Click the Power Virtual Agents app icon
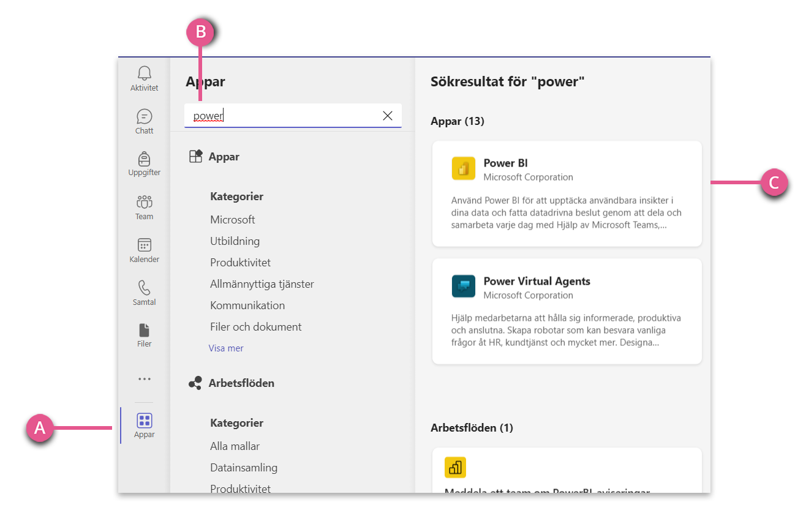806x532 pixels. [x=464, y=287]
